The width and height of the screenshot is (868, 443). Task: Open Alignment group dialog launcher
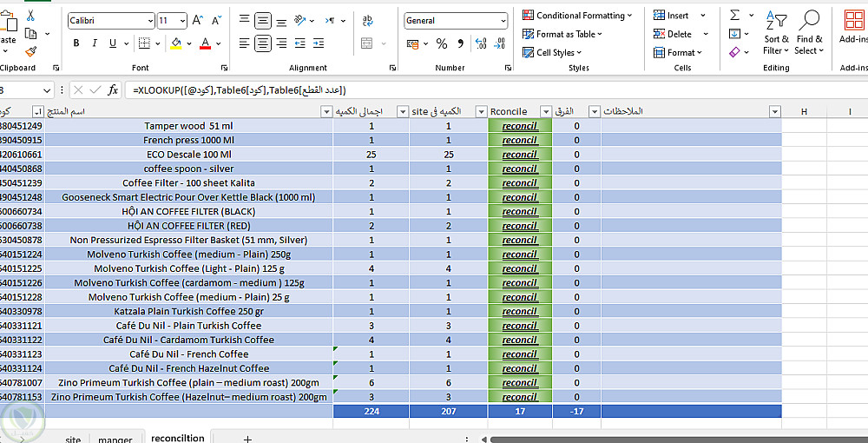coord(392,68)
